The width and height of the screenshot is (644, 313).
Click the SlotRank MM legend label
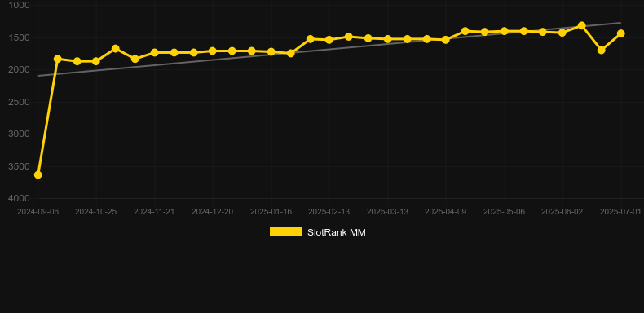pyautogui.click(x=337, y=232)
